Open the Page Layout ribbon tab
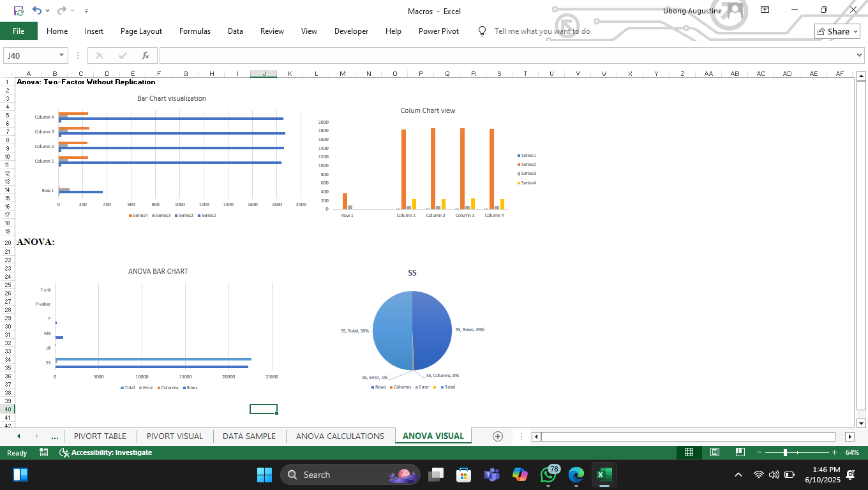 141,31
